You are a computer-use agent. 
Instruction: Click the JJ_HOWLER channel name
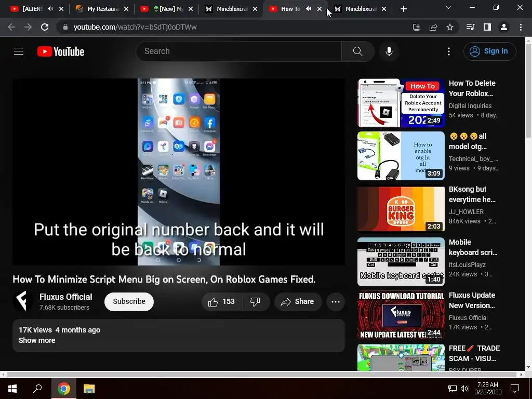tap(466, 212)
